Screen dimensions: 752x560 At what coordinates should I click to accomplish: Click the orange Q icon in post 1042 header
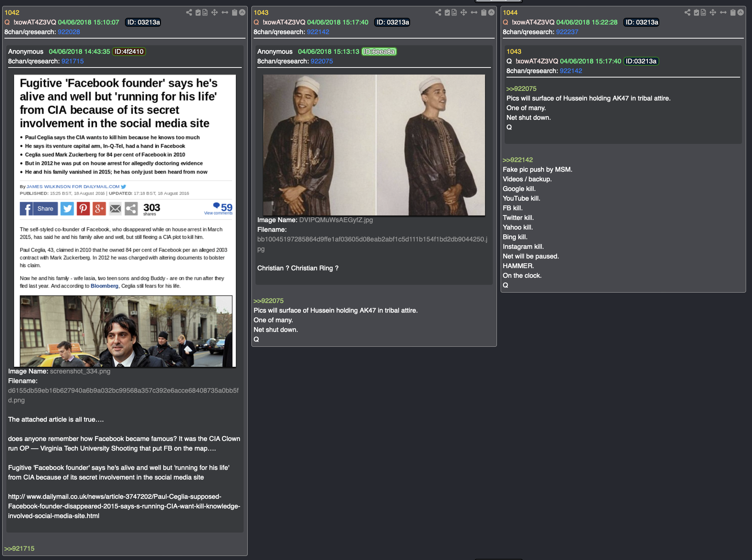pos(7,22)
